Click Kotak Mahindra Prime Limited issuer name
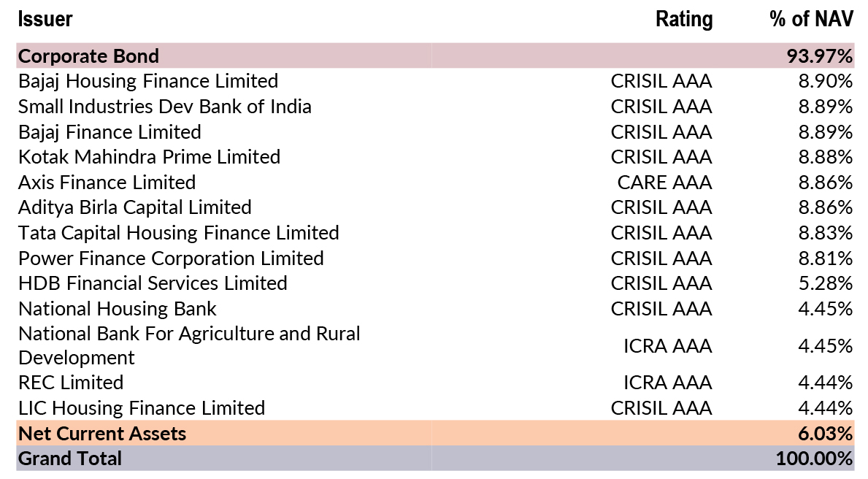The width and height of the screenshot is (868, 479). point(149,157)
